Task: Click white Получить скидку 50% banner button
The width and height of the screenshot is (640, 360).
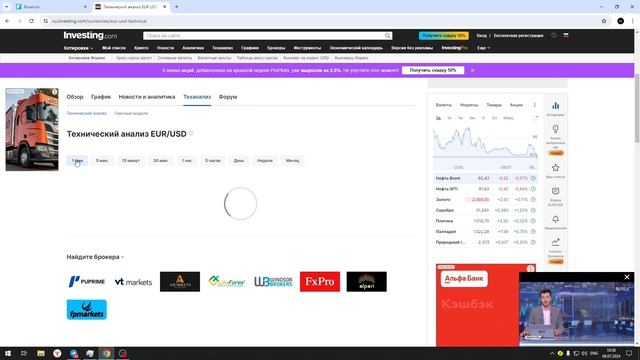Action: tap(433, 70)
